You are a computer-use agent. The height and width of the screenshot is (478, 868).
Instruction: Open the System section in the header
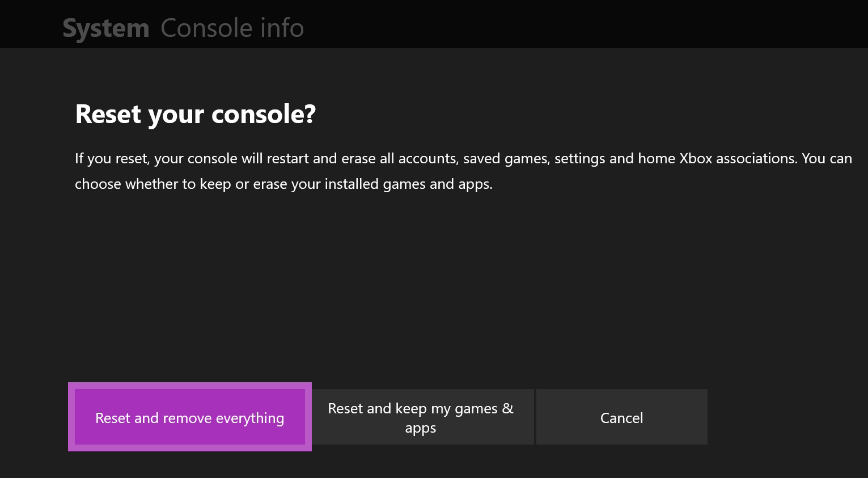pyautogui.click(x=105, y=28)
